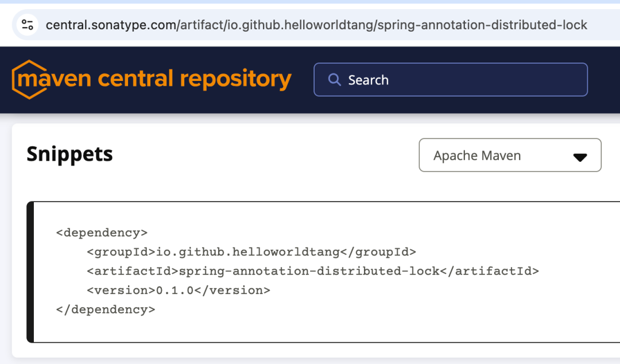
Task: Click the black dropdown caret arrow
Action: click(x=580, y=157)
